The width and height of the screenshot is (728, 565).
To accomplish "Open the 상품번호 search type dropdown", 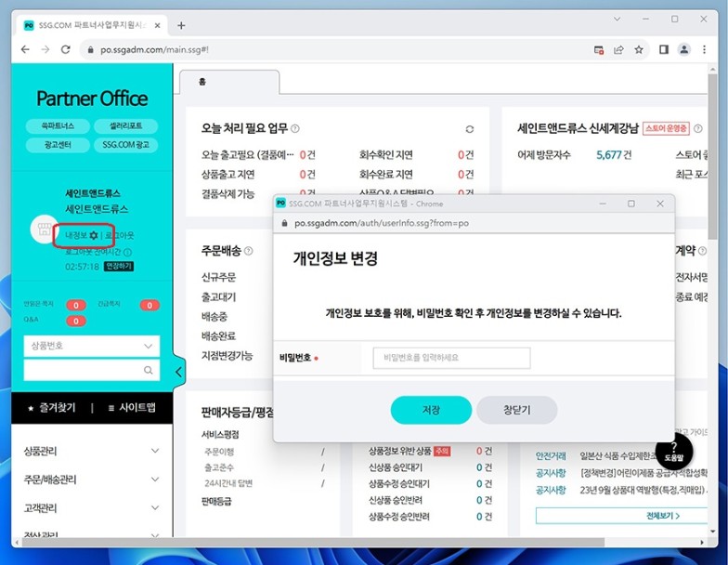I will tap(91, 346).
